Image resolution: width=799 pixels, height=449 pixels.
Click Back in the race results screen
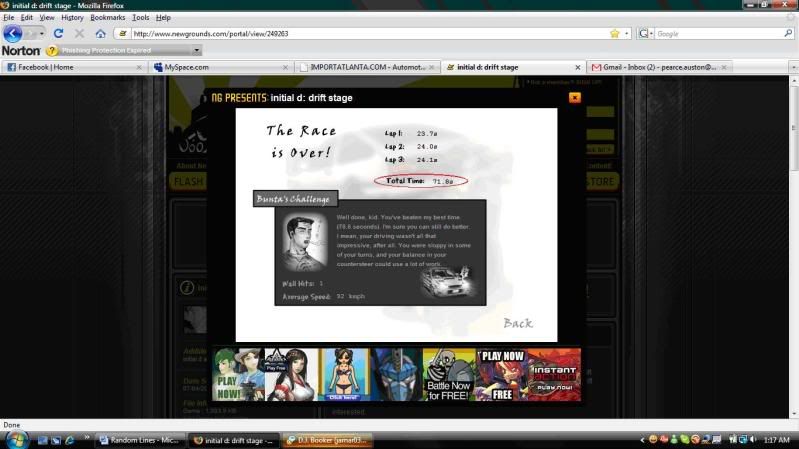tap(518, 323)
